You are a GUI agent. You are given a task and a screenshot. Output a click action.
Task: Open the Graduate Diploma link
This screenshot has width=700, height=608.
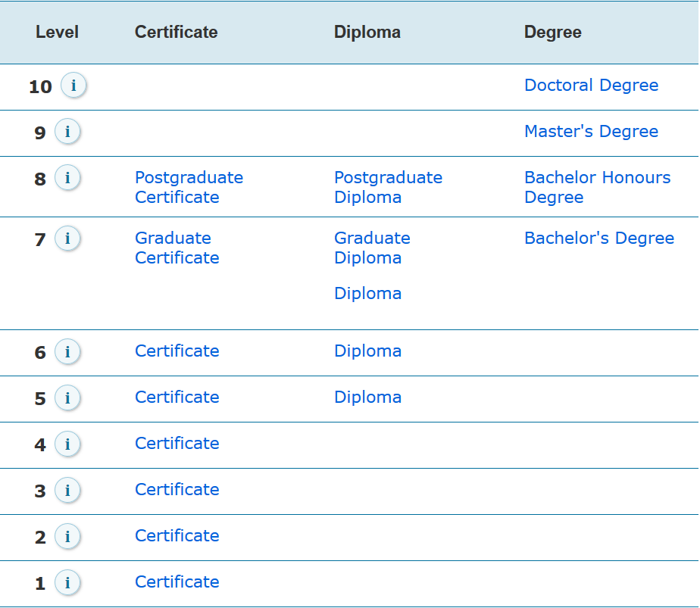click(x=372, y=248)
